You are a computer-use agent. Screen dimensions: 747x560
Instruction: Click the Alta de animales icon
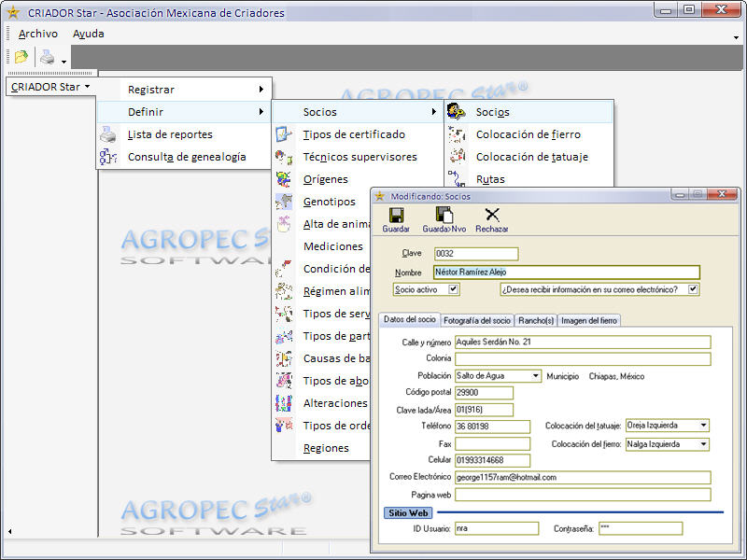click(x=284, y=224)
